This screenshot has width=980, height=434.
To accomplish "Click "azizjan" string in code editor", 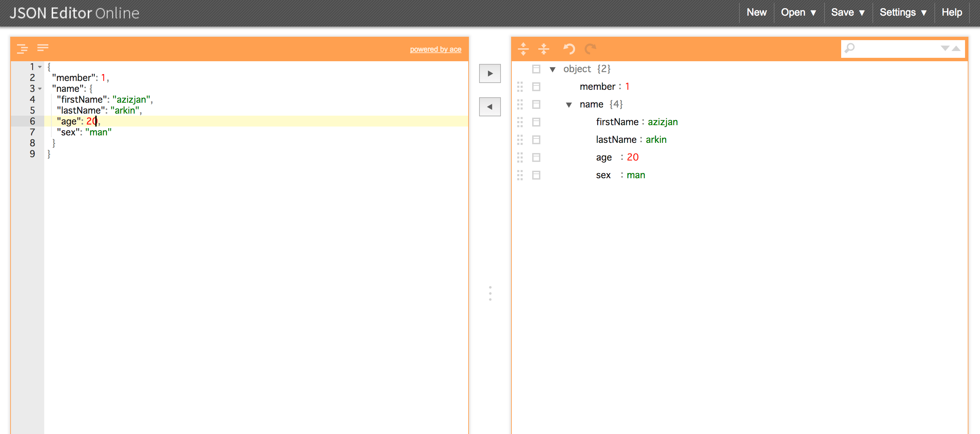I will (x=131, y=100).
